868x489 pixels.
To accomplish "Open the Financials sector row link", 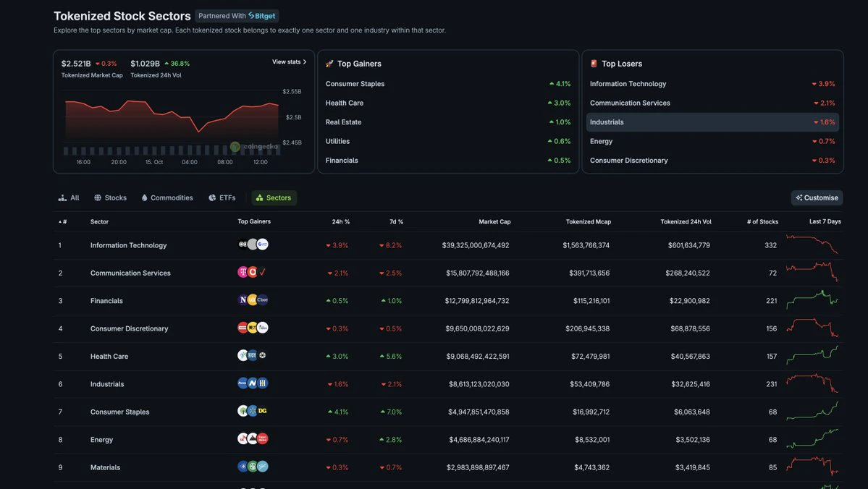I will [x=107, y=301].
